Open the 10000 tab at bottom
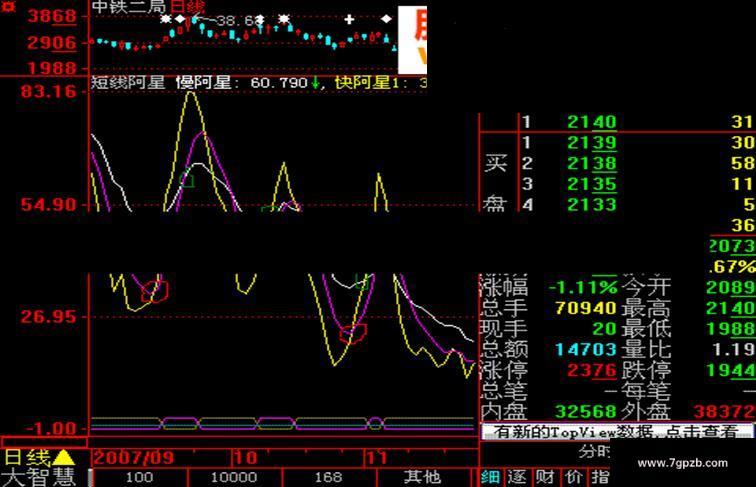Screen dimensions: 756x487 coord(234,477)
